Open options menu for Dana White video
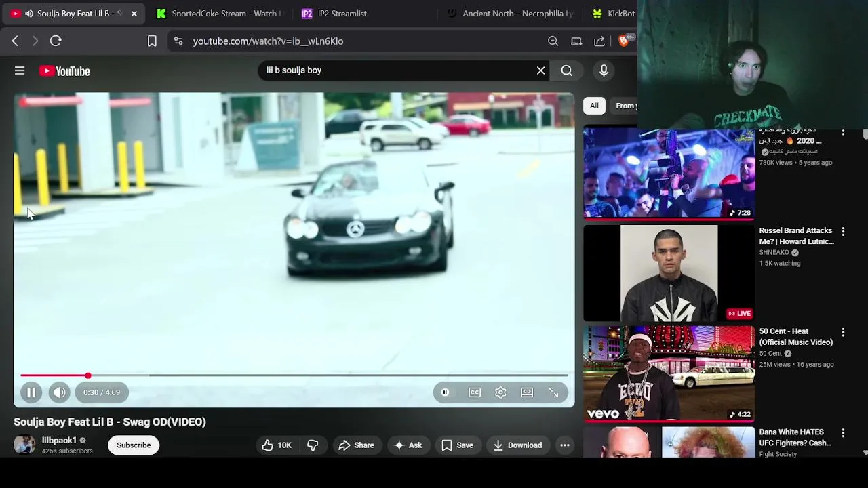868x488 pixels. [843, 433]
